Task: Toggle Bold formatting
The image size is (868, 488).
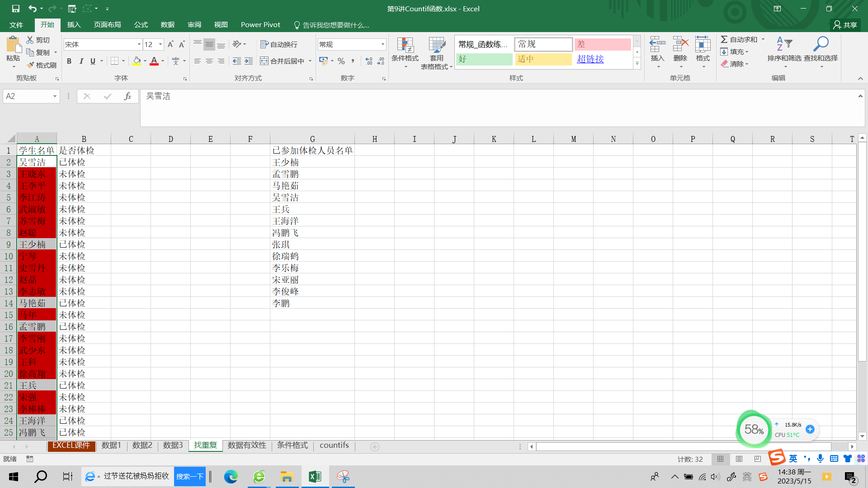Action: coord(69,61)
